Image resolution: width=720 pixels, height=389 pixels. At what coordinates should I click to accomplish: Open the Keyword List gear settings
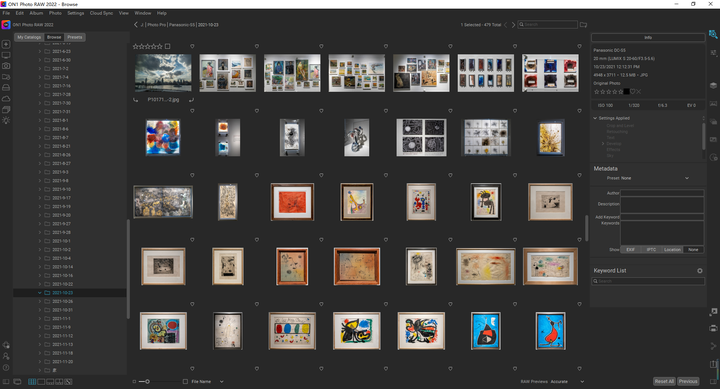[700, 271]
